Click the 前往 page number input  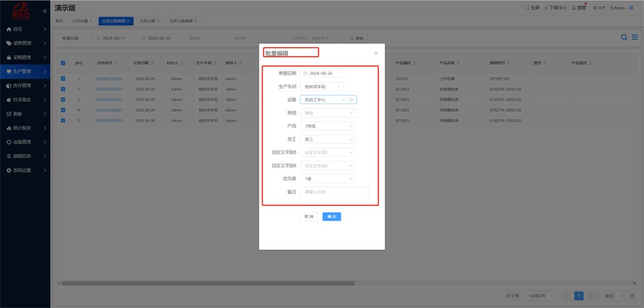coord(622,296)
